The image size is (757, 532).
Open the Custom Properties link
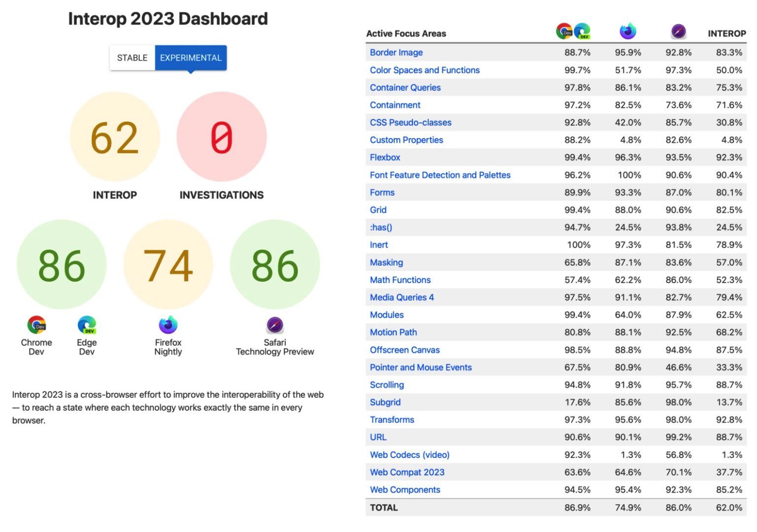(407, 140)
